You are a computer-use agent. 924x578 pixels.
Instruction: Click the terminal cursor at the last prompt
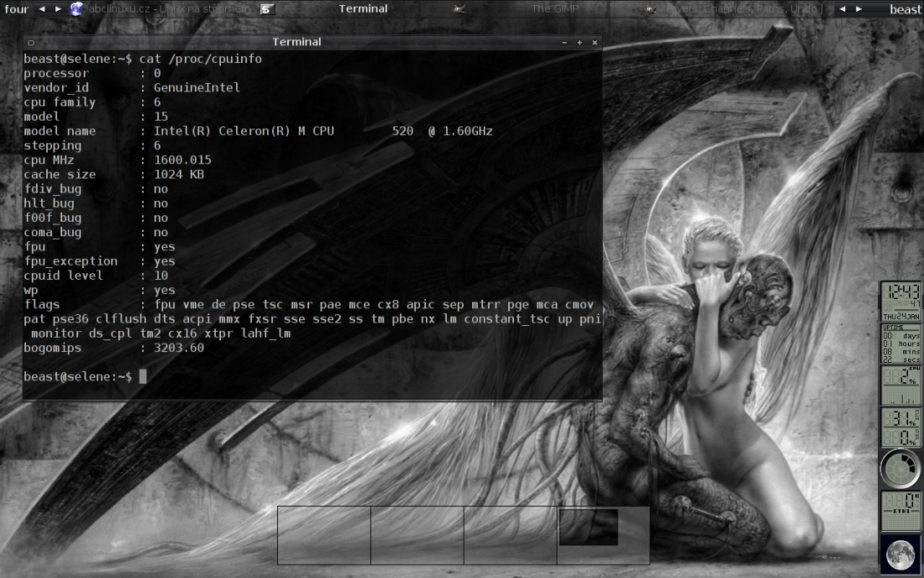coord(143,376)
